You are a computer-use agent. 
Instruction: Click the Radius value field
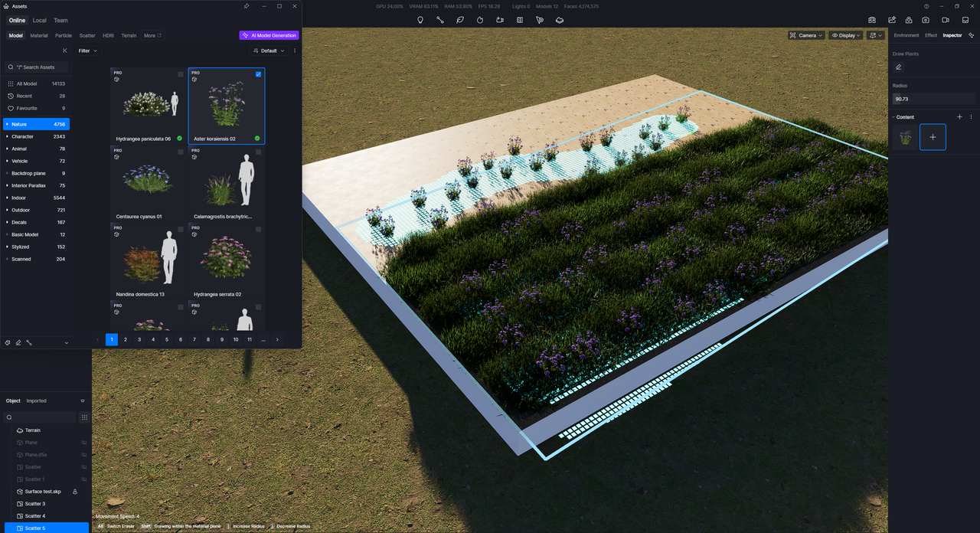click(933, 99)
